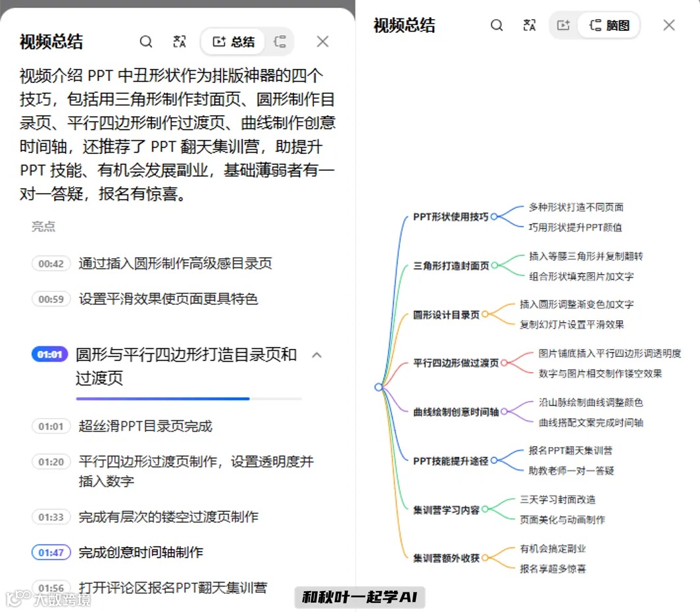Collapse the 圆形与平行四边形 chapter section
Screen dimensions: 700x612
click(317, 356)
